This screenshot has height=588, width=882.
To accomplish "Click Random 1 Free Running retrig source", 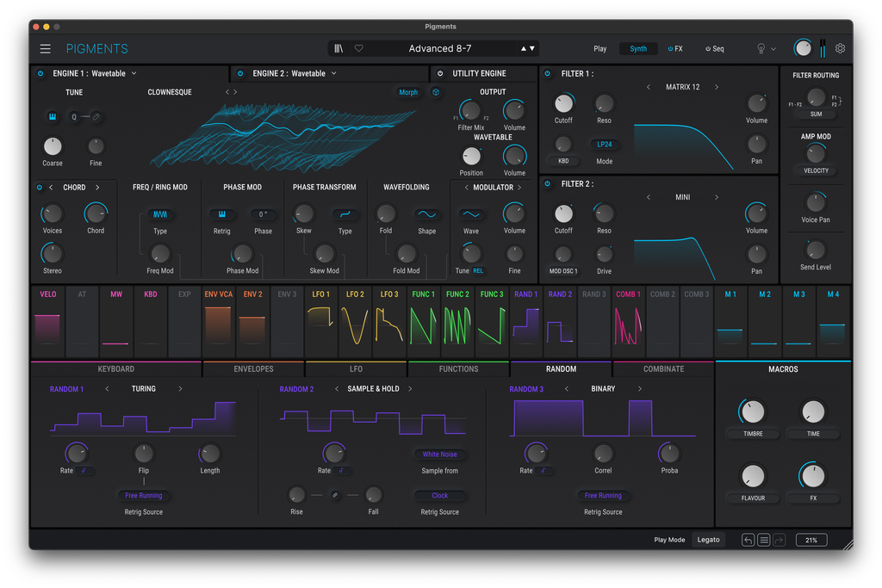I will pos(144,496).
